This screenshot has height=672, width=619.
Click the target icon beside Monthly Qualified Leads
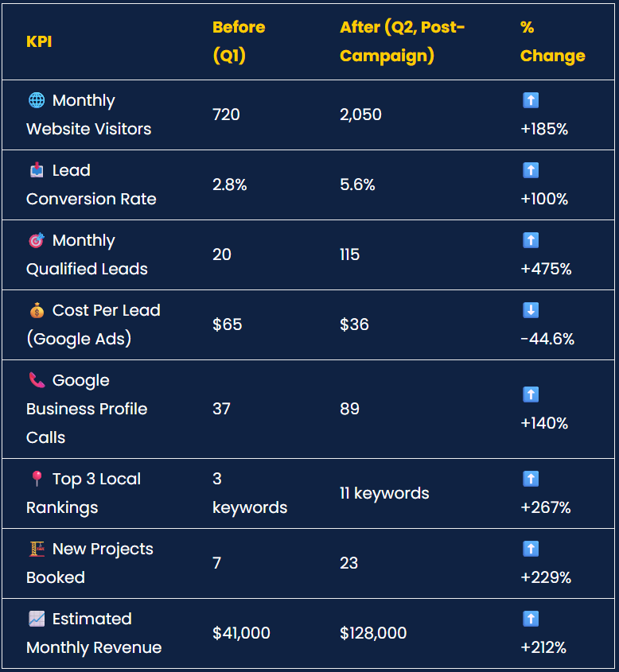[37, 240]
